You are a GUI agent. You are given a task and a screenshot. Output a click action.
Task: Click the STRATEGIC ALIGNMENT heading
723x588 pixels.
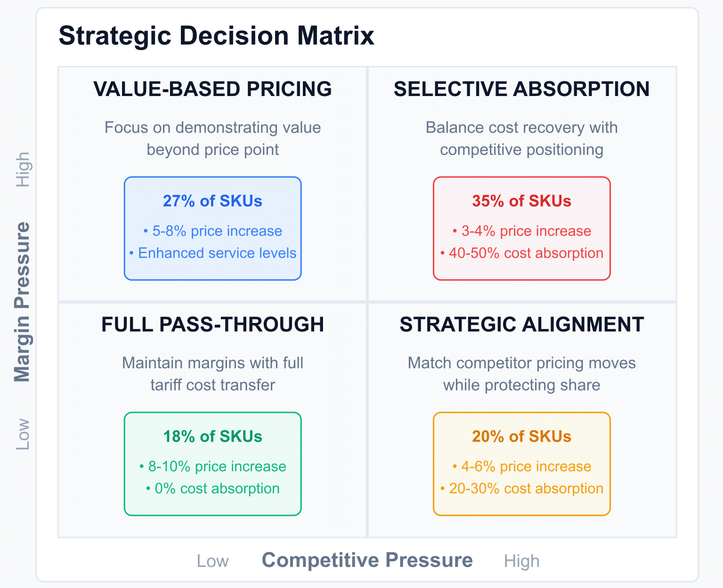[x=521, y=324]
